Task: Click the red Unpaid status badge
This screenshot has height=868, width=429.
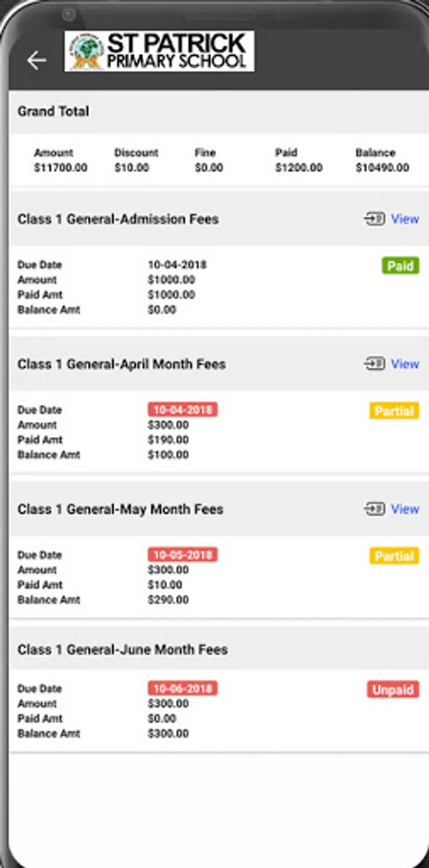Action: pos(393,690)
